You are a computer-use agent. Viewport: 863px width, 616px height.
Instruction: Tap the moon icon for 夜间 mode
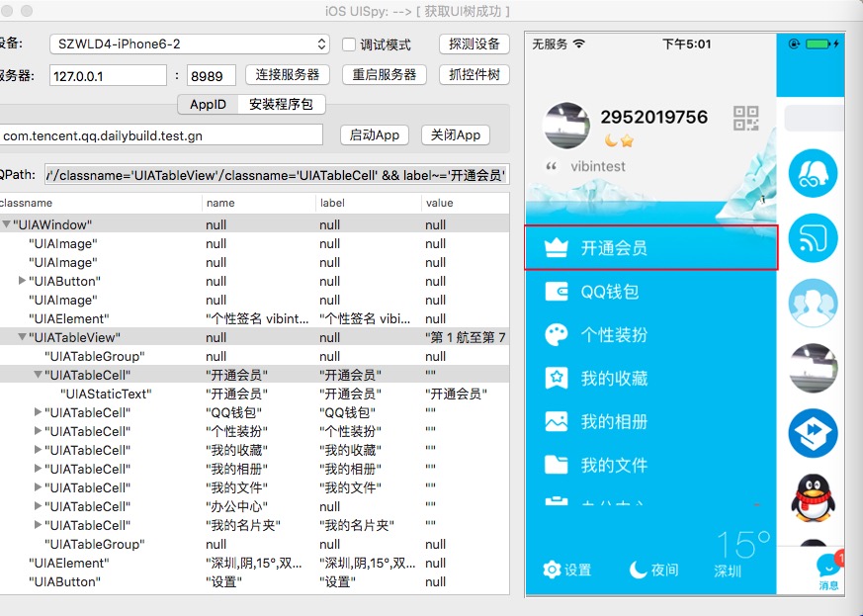638,570
